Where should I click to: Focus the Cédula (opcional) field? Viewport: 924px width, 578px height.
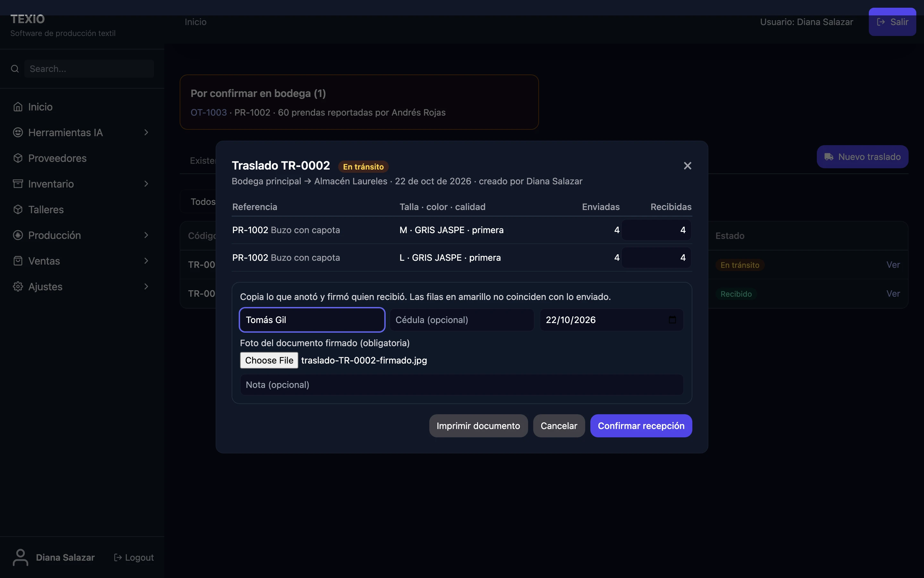[462, 320]
